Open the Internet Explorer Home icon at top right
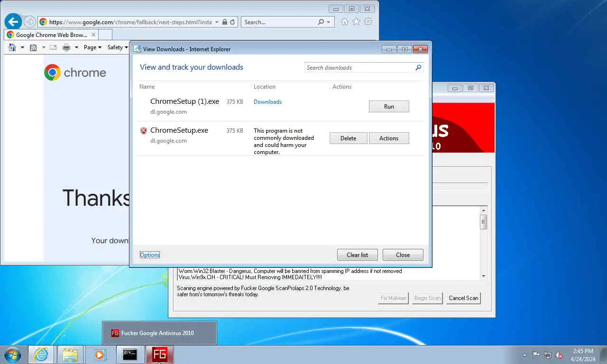 click(x=345, y=22)
